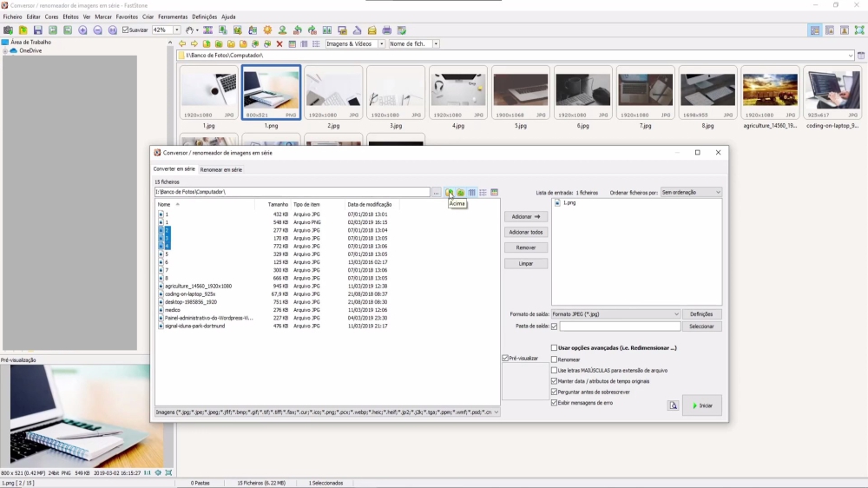Screen dimensions: 868x488
Task: Toggle Manter data / atributos checkbox
Action: 554,381
